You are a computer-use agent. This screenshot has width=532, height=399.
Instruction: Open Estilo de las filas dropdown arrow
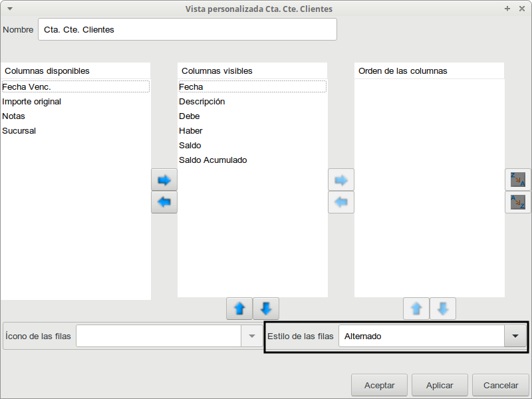[x=515, y=336]
